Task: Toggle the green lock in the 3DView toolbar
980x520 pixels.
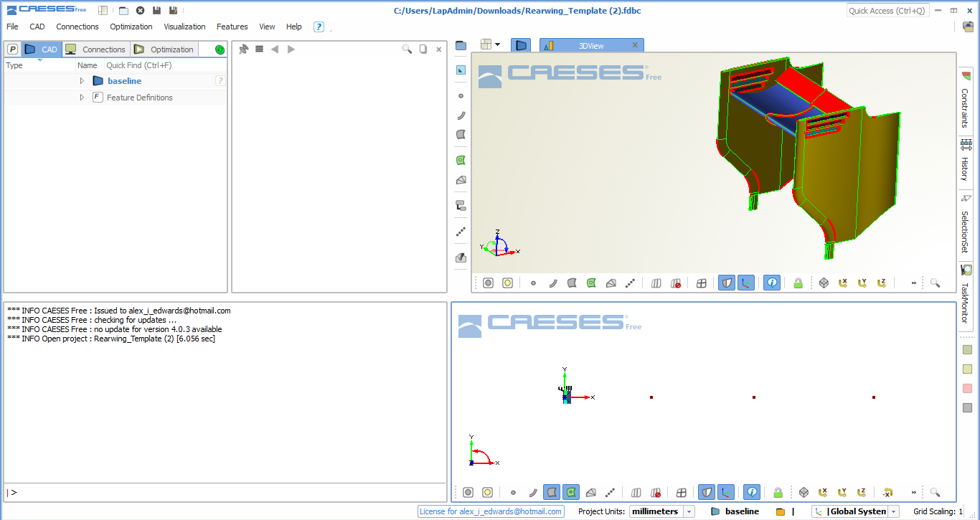Action: coord(798,283)
